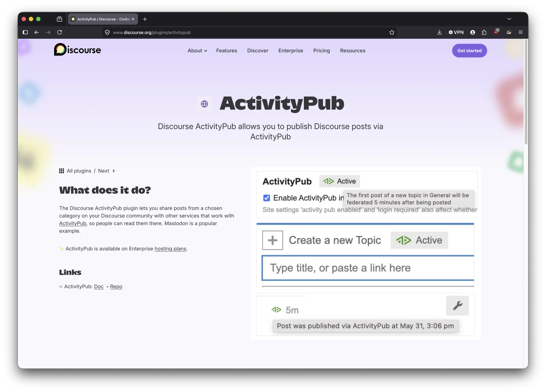This screenshot has width=546, height=392.
Task: Close the ActivityPub browser tab
Action: tap(133, 19)
